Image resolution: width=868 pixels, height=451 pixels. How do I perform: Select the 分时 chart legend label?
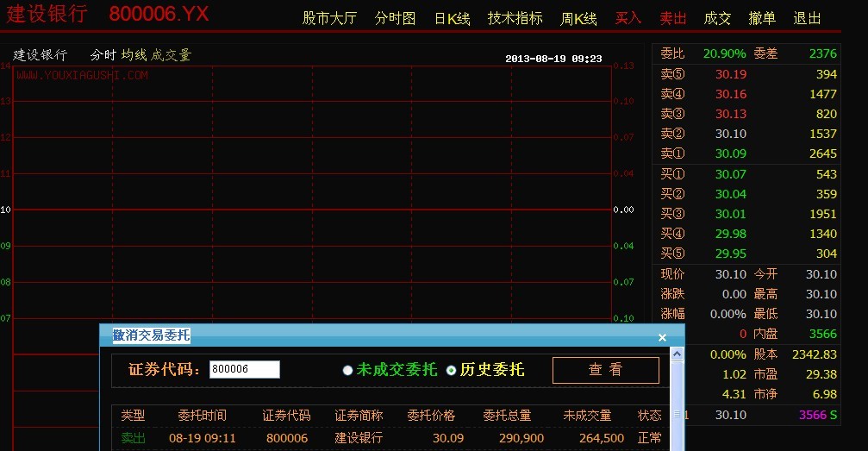click(x=103, y=55)
